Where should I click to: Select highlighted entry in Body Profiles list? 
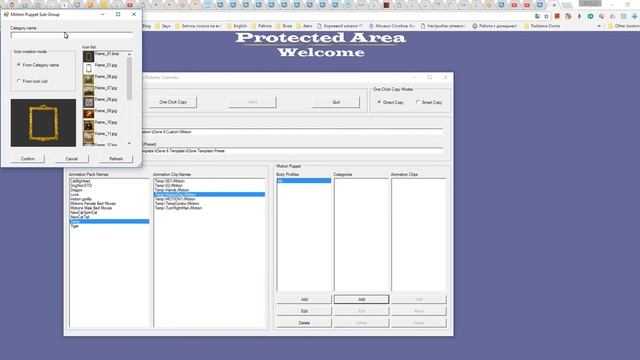pos(304,180)
